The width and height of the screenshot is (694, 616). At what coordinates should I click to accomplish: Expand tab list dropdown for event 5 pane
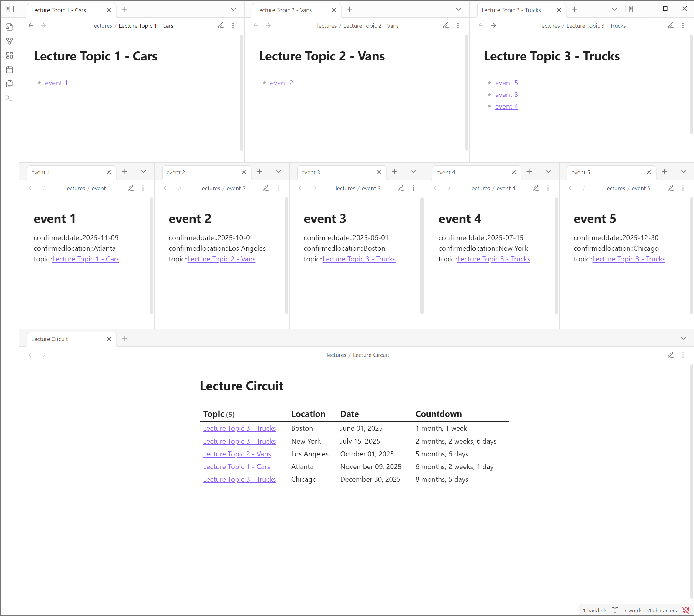click(683, 172)
